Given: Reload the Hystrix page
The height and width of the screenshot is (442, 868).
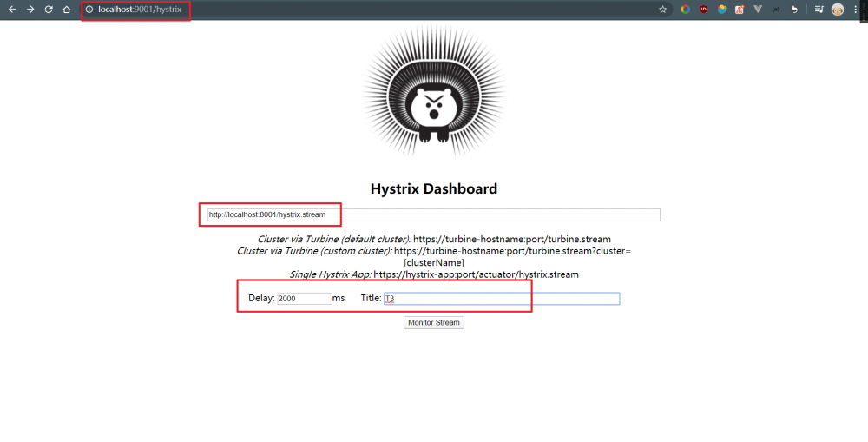Looking at the screenshot, I should tap(49, 10).
